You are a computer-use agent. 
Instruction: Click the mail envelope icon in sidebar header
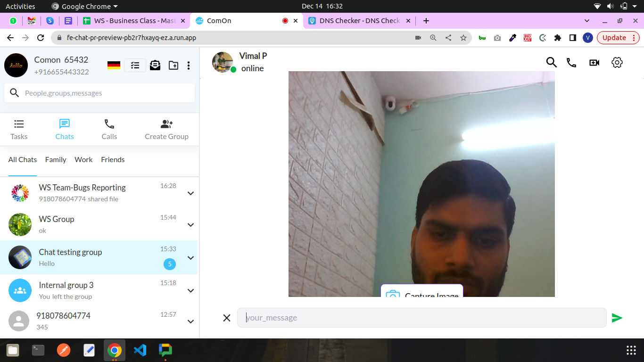155,66
